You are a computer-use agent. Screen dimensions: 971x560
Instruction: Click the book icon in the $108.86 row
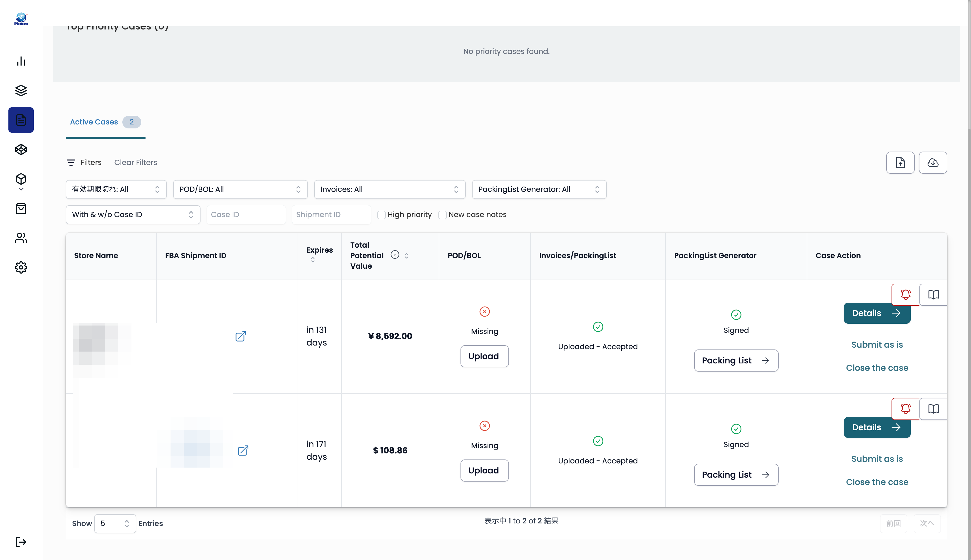click(x=933, y=409)
